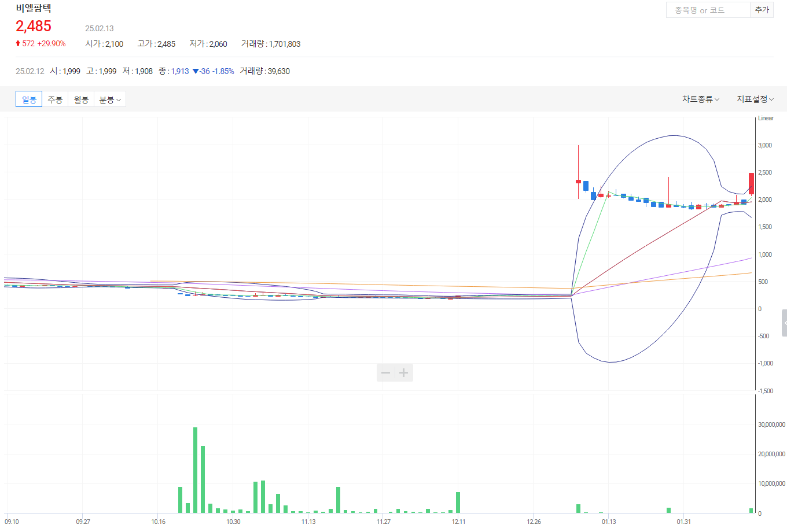Click the Linear scale label

pos(766,118)
